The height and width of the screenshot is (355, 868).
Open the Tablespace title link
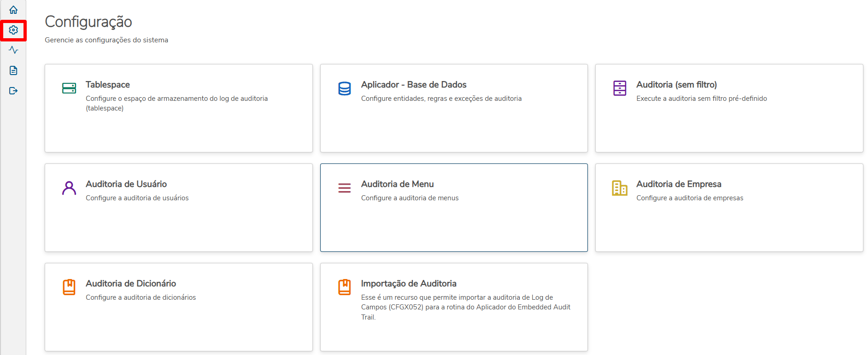pyautogui.click(x=108, y=85)
